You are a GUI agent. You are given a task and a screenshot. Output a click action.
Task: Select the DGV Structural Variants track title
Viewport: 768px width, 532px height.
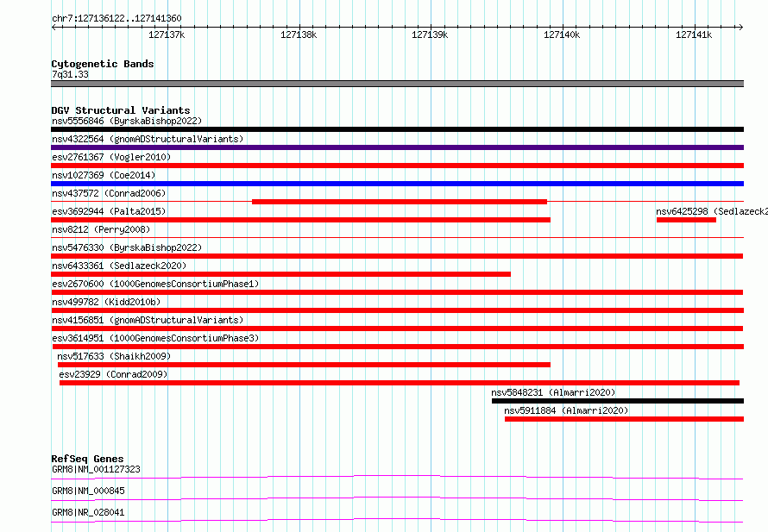coord(121,110)
